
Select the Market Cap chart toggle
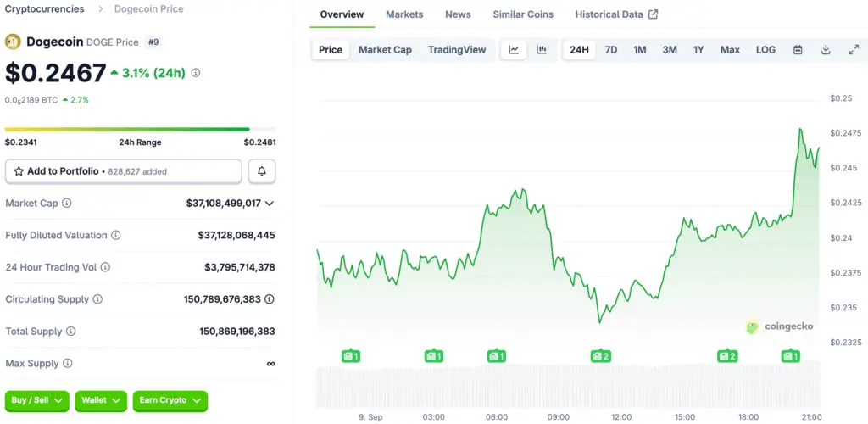[x=386, y=50]
